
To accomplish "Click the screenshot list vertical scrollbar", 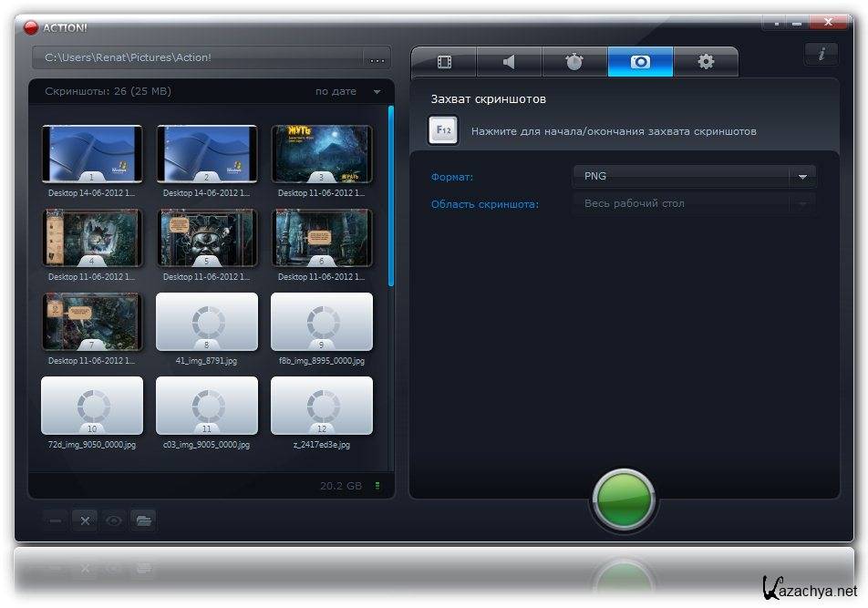I will click(391, 196).
